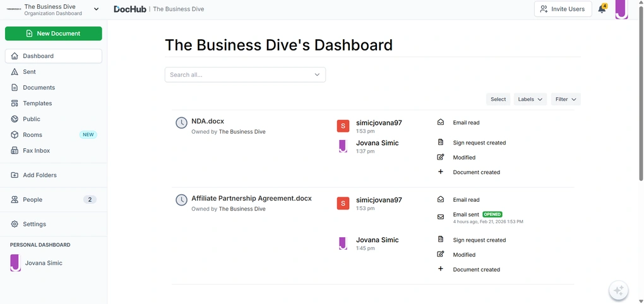The height and width of the screenshot is (304, 644).
Task: Click the clock icon beside Affiliate Partnership Agreement.docx
Action: (182, 200)
